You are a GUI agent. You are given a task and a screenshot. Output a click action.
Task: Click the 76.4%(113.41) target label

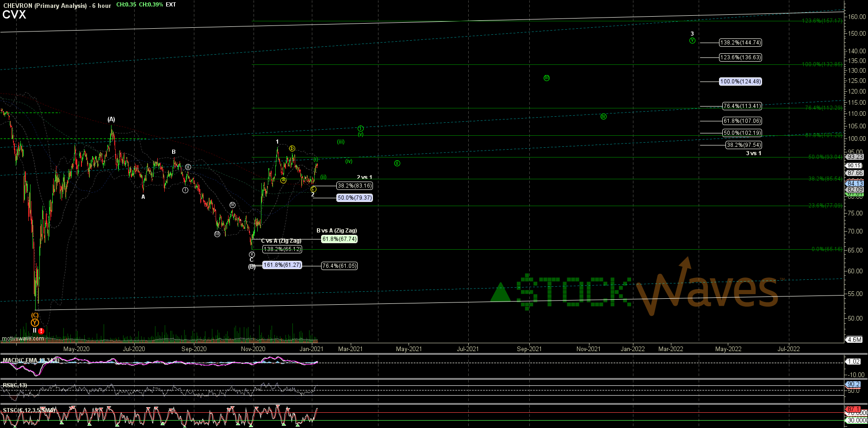(x=742, y=106)
